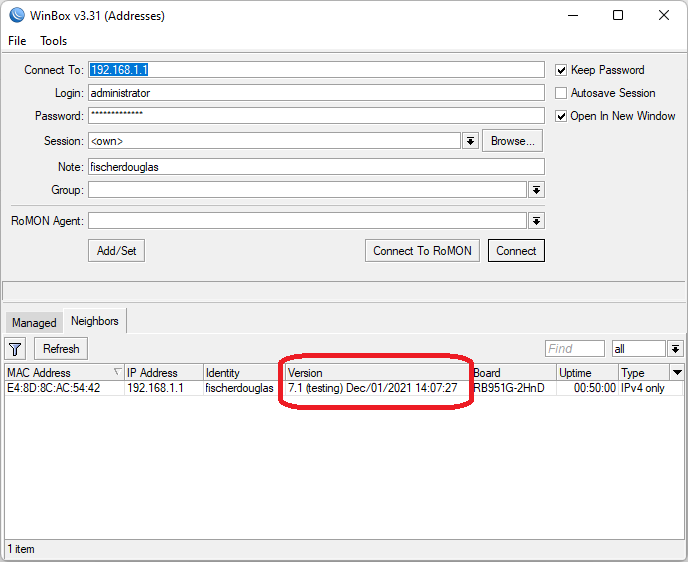Open the 'all' search scope dropdown
Viewport: 688px width, 562px height.
pyautogui.click(x=675, y=349)
